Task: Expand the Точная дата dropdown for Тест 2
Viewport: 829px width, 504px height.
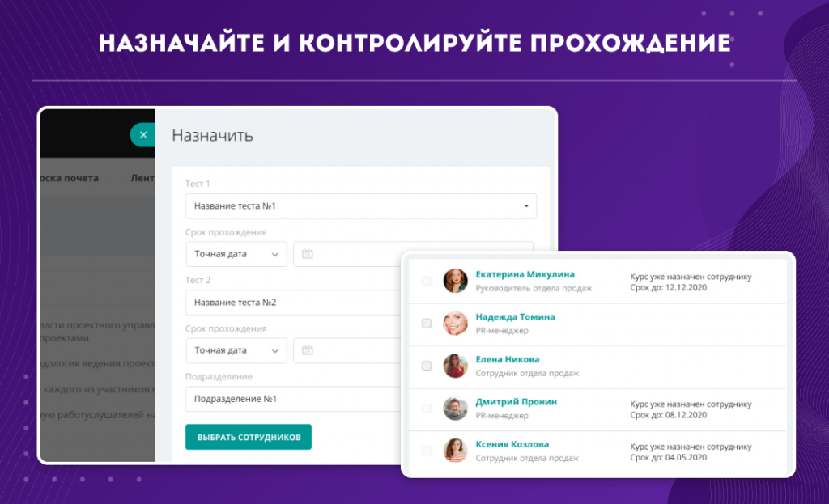Action: [x=236, y=350]
